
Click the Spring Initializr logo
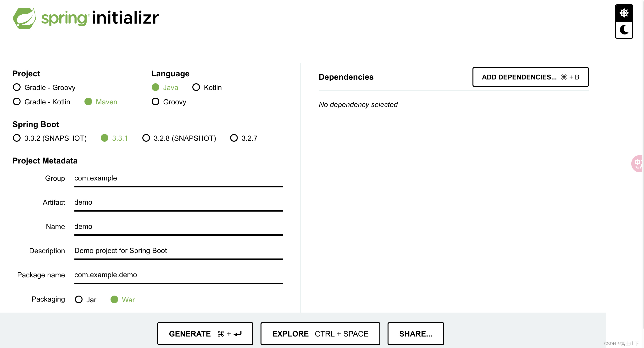click(x=85, y=18)
